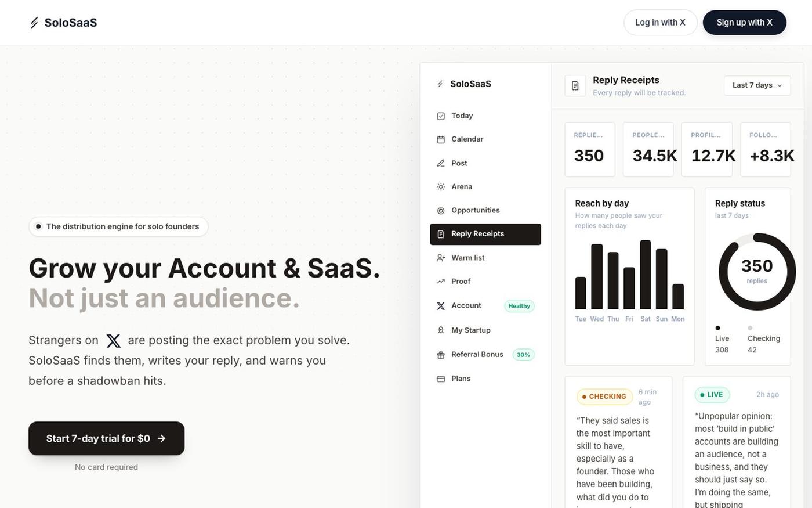Click the SoloSaaS title in dashboard sidebar
Image resolution: width=812 pixels, height=508 pixels.
click(470, 84)
